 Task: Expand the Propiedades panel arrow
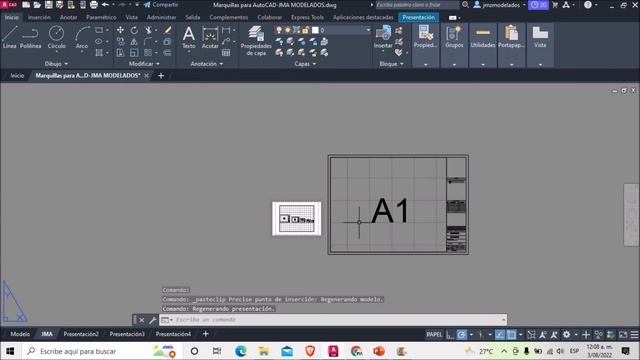point(425,64)
